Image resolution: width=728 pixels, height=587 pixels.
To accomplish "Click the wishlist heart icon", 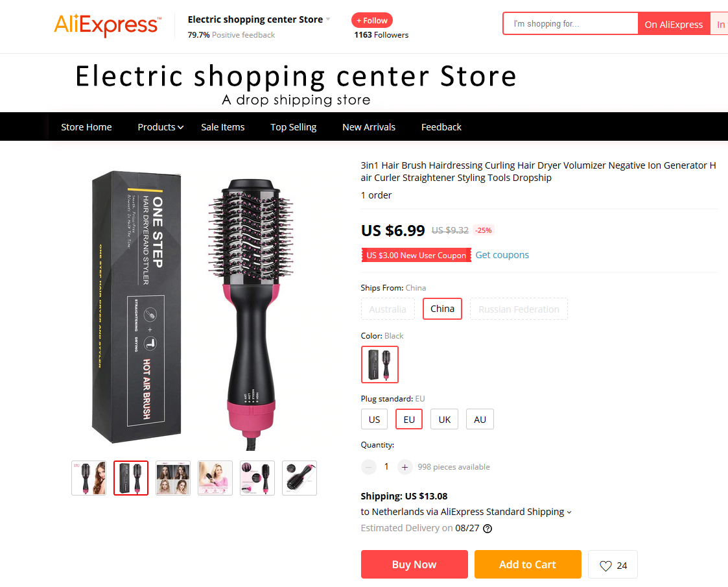I will click(605, 566).
